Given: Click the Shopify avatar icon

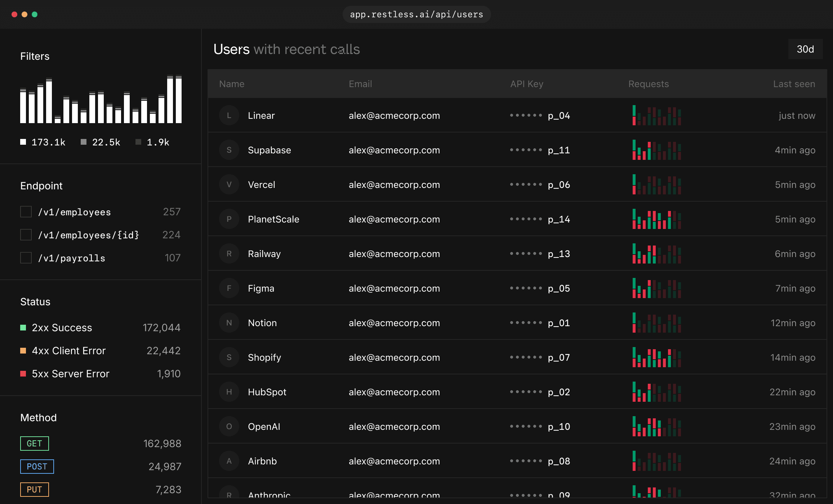Looking at the screenshot, I should (x=229, y=357).
